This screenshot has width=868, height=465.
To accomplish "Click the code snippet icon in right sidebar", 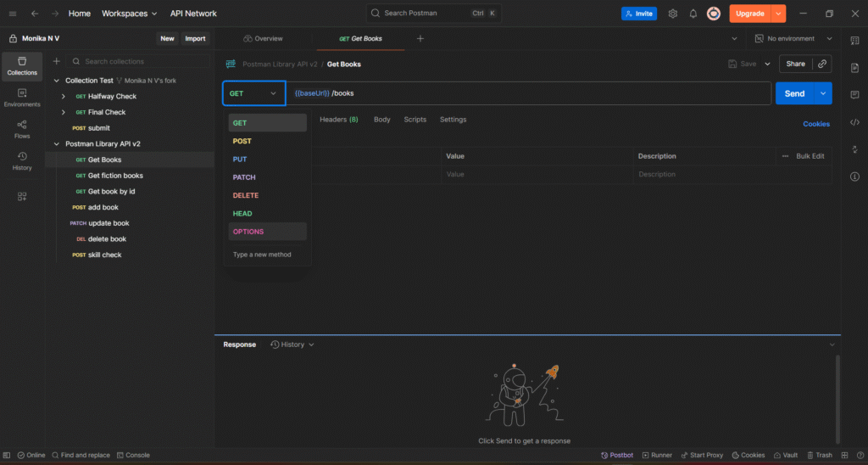I will [854, 123].
